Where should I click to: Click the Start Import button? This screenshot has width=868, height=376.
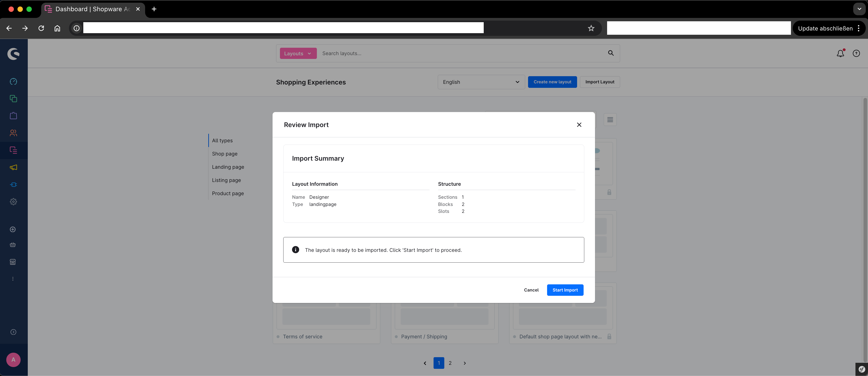565,290
